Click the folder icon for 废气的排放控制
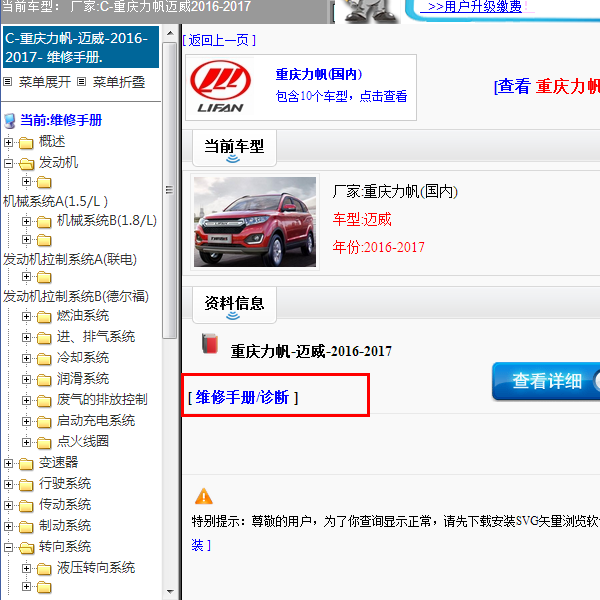The height and width of the screenshot is (600, 600). 44,401
